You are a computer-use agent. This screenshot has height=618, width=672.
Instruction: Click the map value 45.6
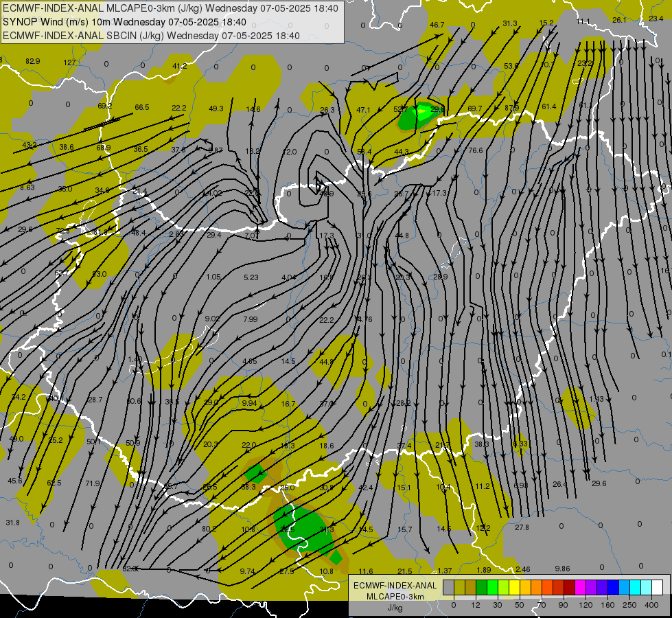pos(15,481)
